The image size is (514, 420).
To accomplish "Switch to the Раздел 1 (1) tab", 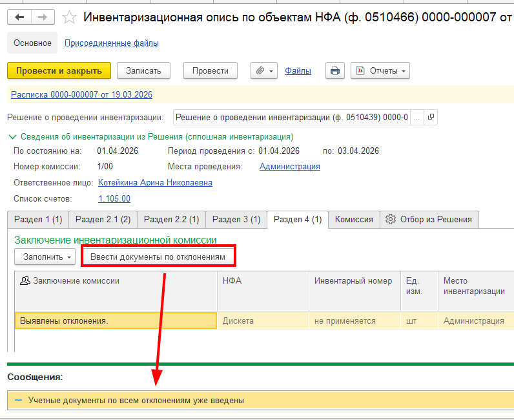I will pyautogui.click(x=38, y=219).
